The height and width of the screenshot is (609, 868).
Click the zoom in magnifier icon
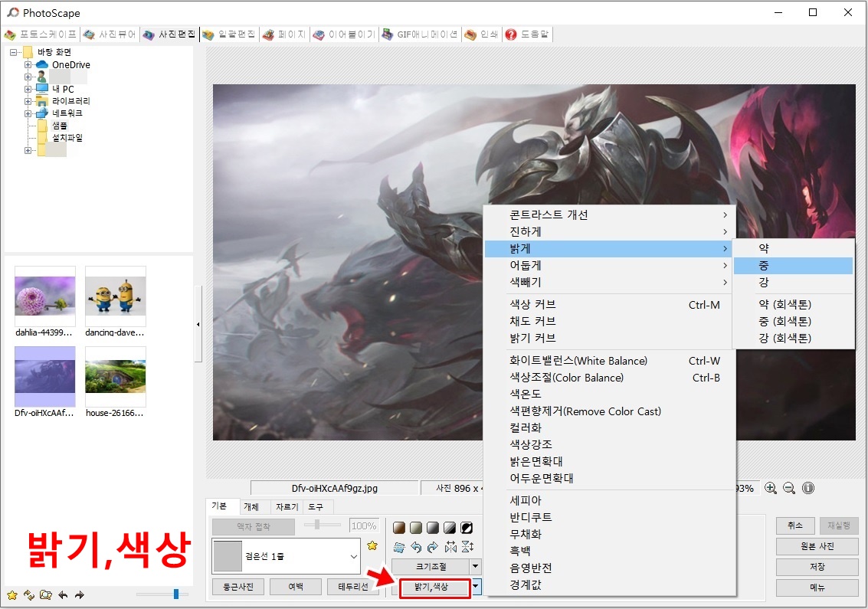pyautogui.click(x=771, y=488)
